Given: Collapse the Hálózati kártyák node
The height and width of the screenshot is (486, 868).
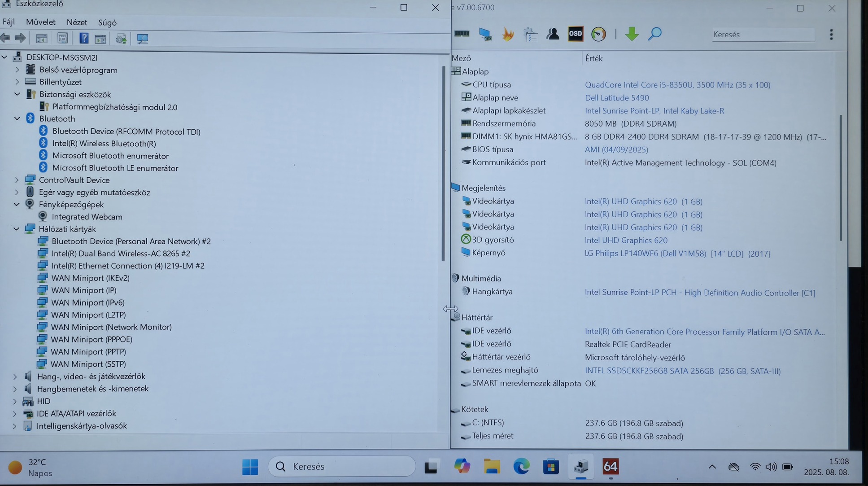Looking at the screenshot, I should tap(17, 229).
